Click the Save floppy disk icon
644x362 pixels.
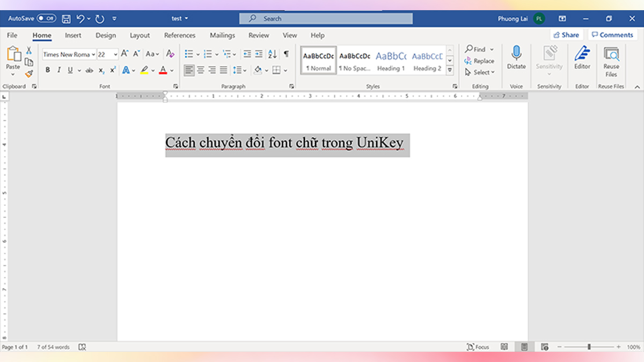pyautogui.click(x=66, y=19)
